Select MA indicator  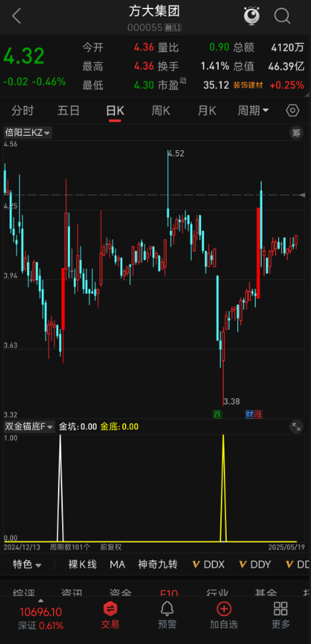pyautogui.click(x=117, y=565)
